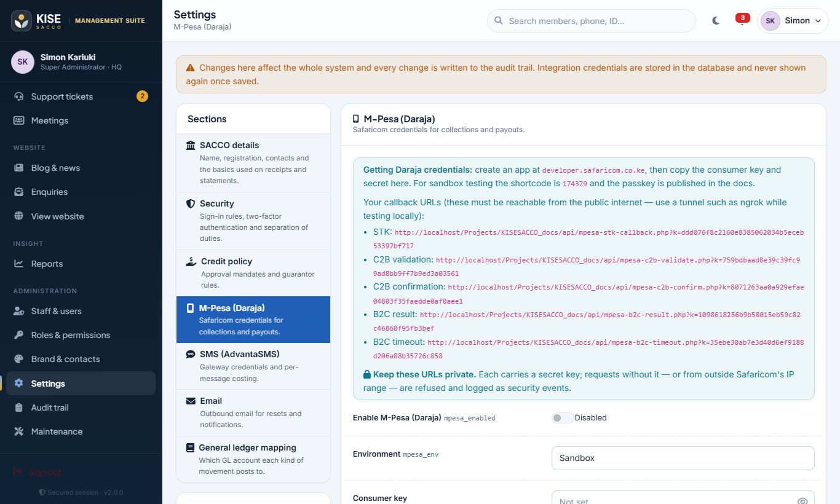
Task: Open SMS (AdvantaSMS) section
Action: point(253,366)
